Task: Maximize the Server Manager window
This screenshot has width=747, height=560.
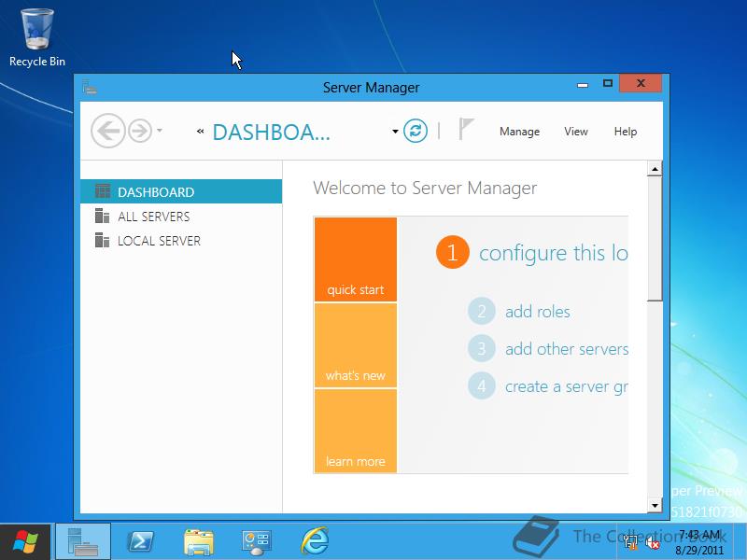Action: click(x=608, y=83)
